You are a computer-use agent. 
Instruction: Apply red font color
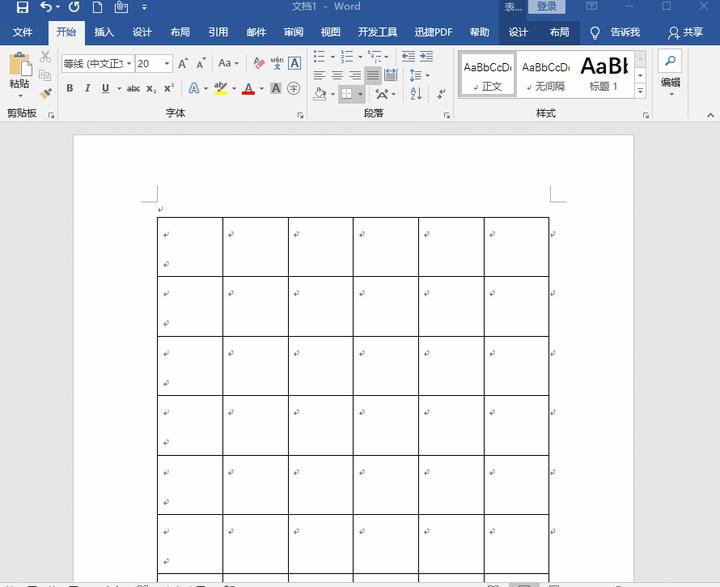click(x=248, y=88)
